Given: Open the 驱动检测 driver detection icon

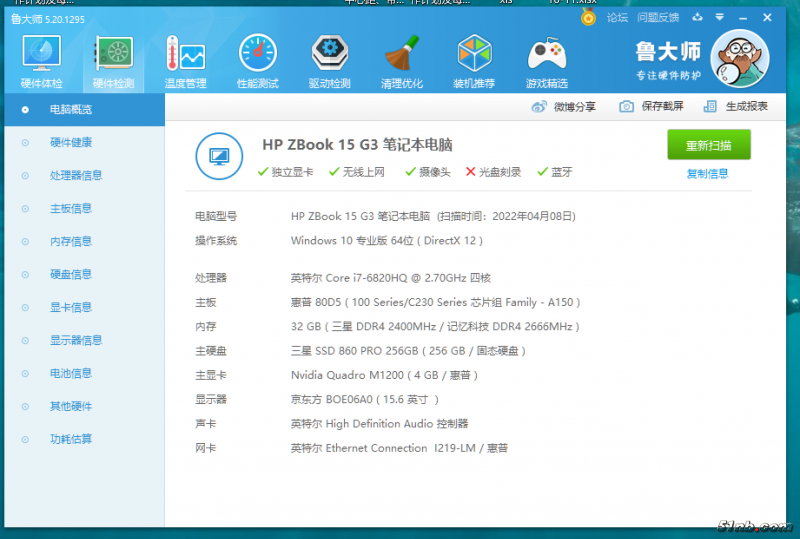Looking at the screenshot, I should 329,59.
